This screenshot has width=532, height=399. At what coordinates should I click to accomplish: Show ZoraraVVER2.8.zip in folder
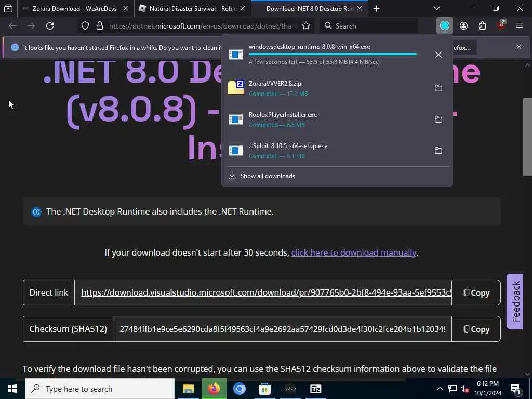(x=438, y=88)
